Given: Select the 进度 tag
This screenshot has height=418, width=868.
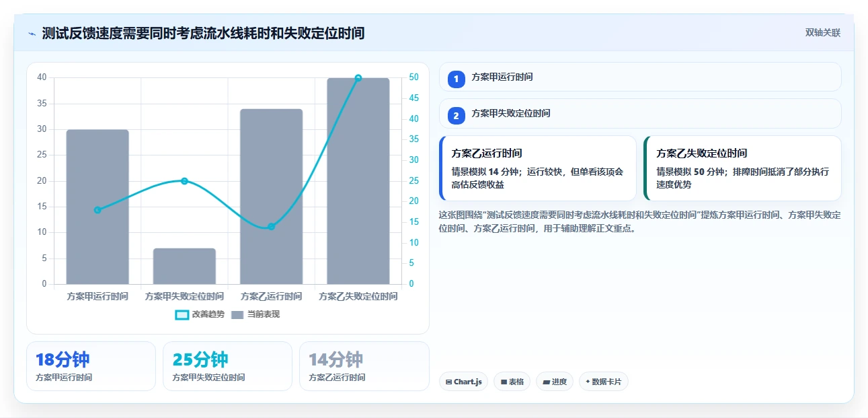Looking at the screenshot, I should tap(555, 382).
